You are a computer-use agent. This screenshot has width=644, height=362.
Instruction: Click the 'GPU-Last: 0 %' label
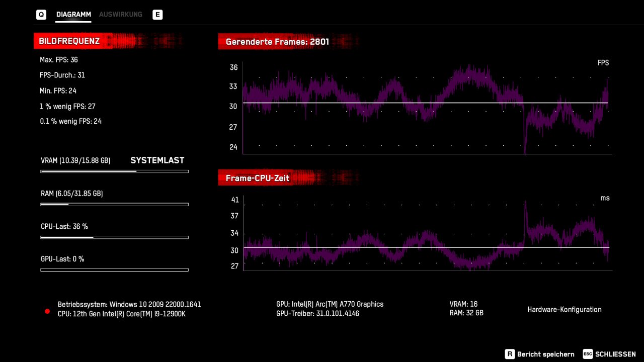click(x=62, y=259)
